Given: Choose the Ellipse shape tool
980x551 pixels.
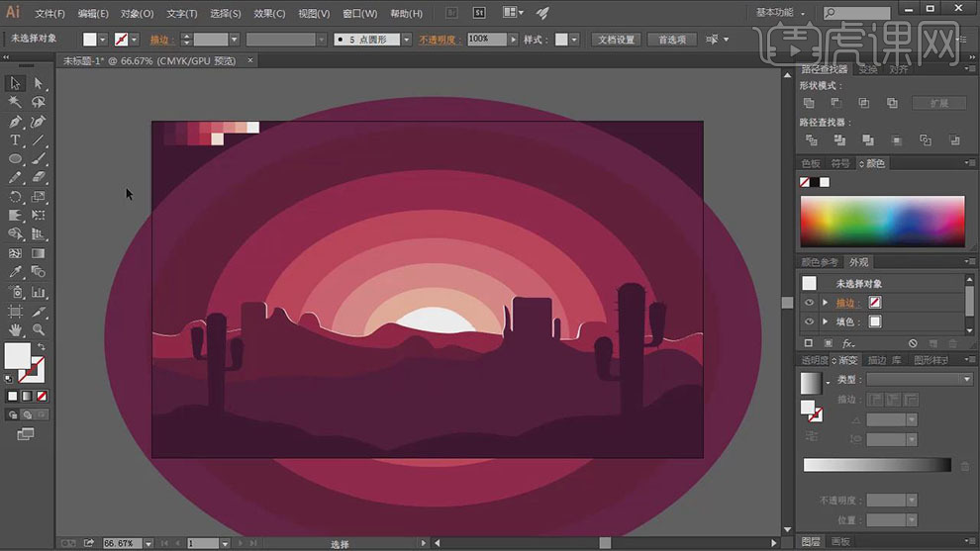Looking at the screenshot, I should pos(15,159).
